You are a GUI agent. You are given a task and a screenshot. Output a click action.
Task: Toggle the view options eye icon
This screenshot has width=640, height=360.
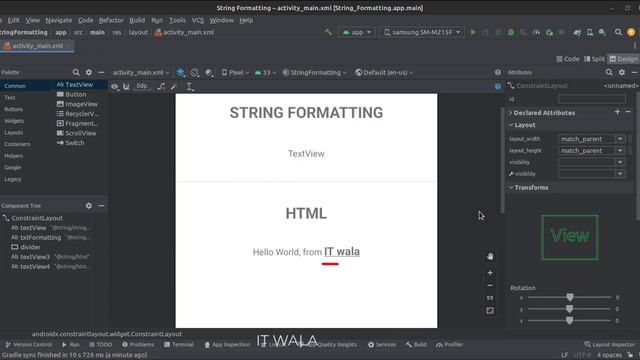(x=115, y=87)
